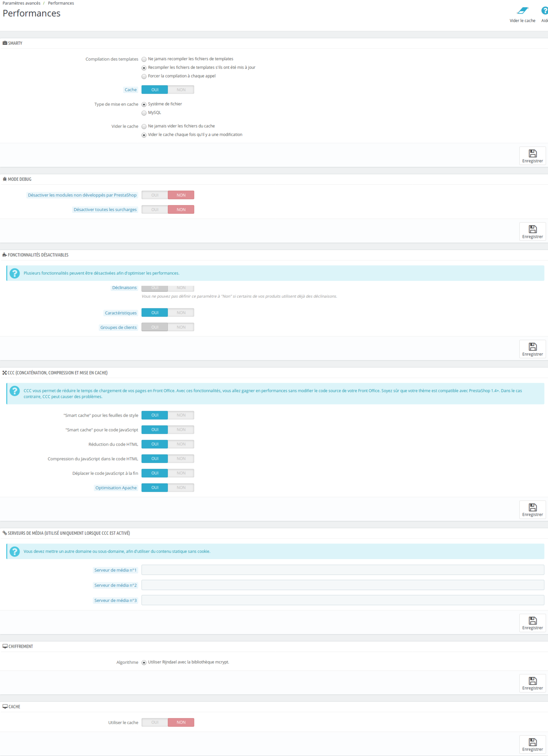
Task: Save the bottom Cache section with Enregistrer
Action: pos(532,744)
